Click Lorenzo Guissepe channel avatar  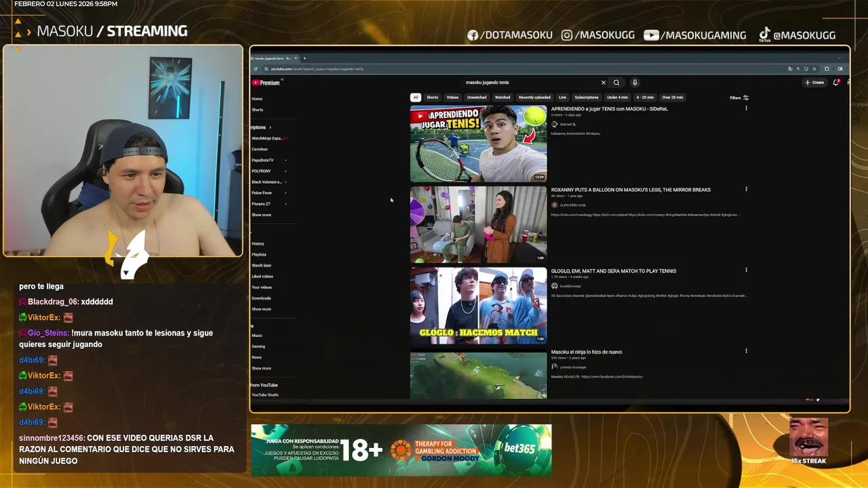(554, 367)
